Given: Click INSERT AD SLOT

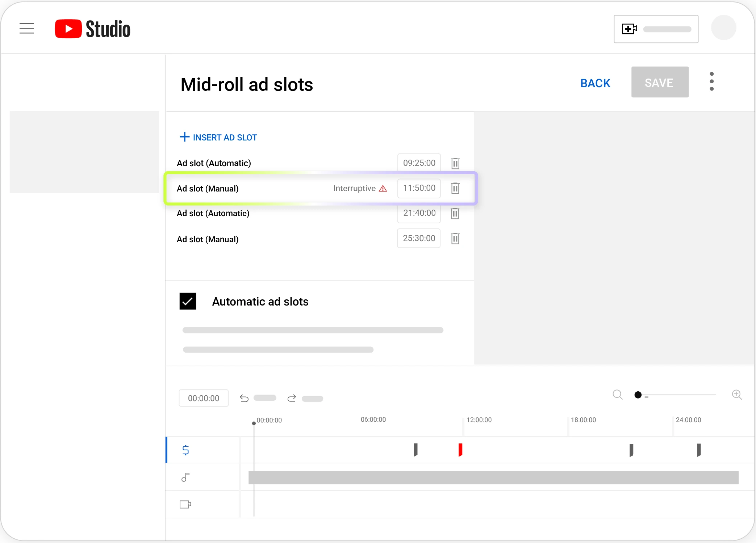Looking at the screenshot, I should pos(218,137).
